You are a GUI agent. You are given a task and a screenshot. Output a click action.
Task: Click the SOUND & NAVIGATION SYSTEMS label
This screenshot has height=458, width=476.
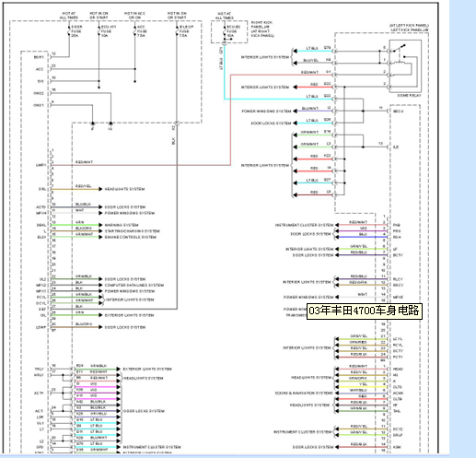pyautogui.click(x=304, y=393)
